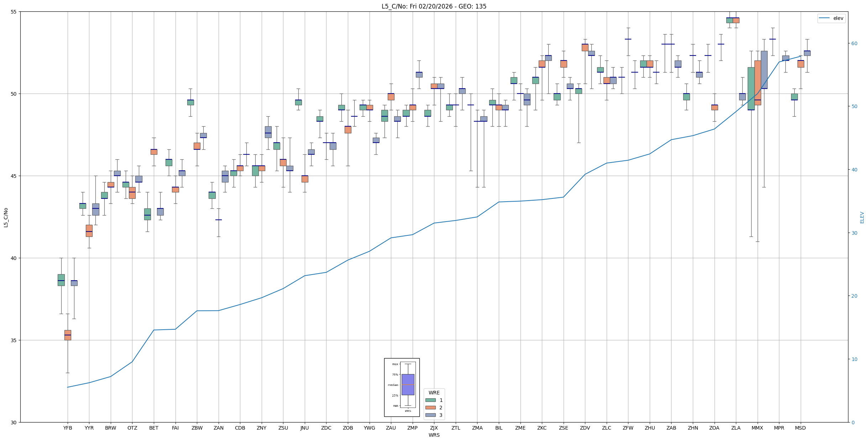The image size is (868, 441).
Task: Click the 60 tick on right ELEV axis
Action: (854, 43)
